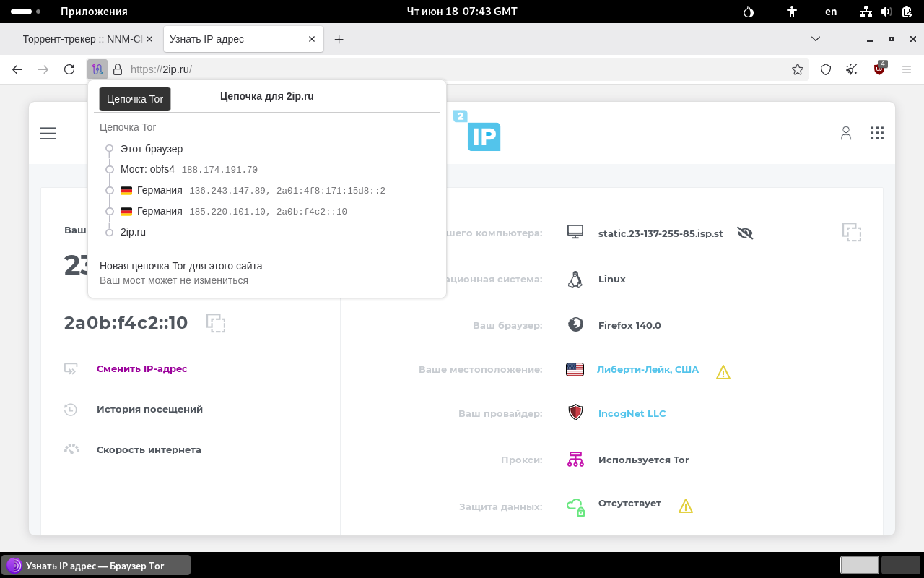Open the volume speaker icon in top panel

coord(886,12)
